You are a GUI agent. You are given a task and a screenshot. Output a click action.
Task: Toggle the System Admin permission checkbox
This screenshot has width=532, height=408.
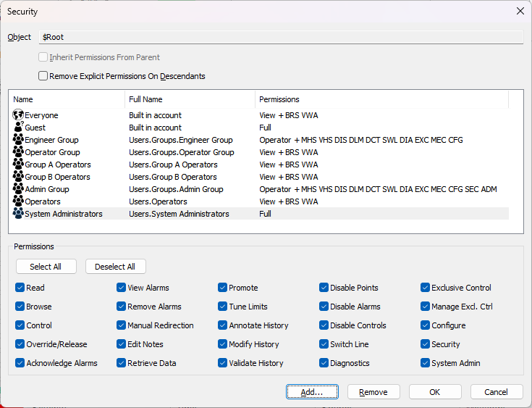coord(426,363)
